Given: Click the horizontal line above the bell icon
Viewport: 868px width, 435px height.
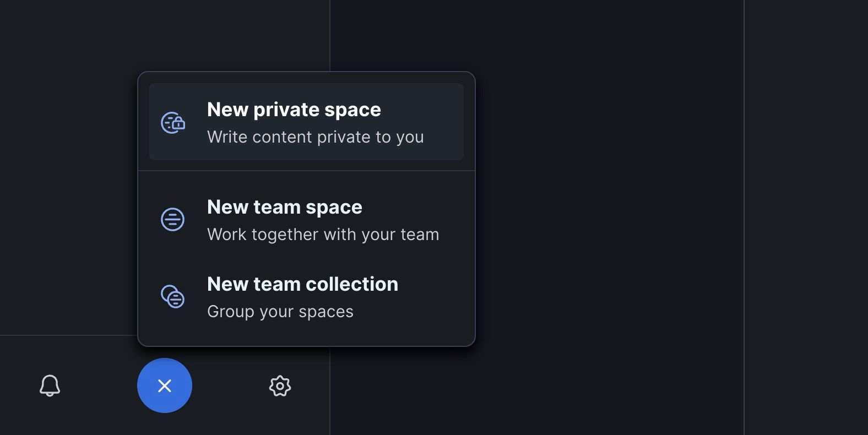Looking at the screenshot, I should (66, 335).
